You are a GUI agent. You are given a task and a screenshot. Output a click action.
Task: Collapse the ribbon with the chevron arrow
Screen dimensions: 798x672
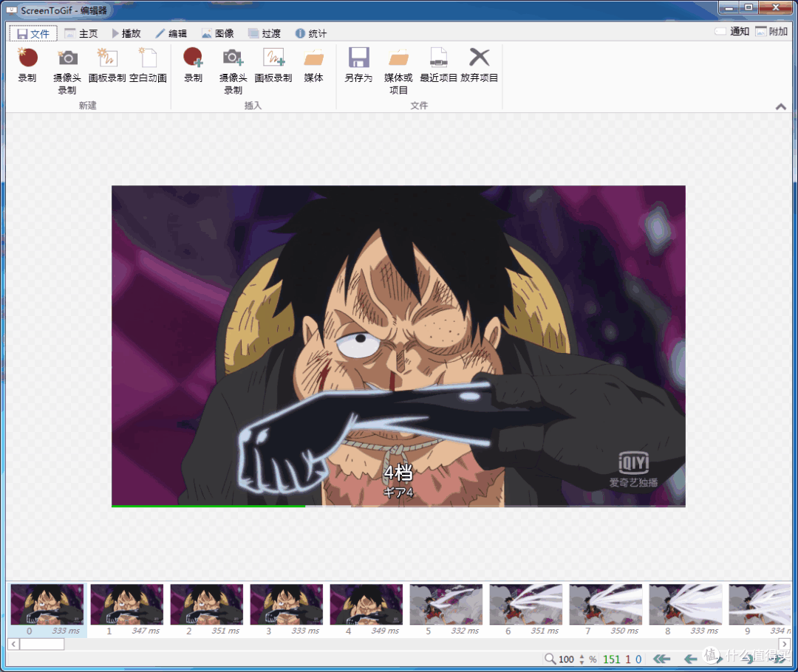pyautogui.click(x=781, y=106)
